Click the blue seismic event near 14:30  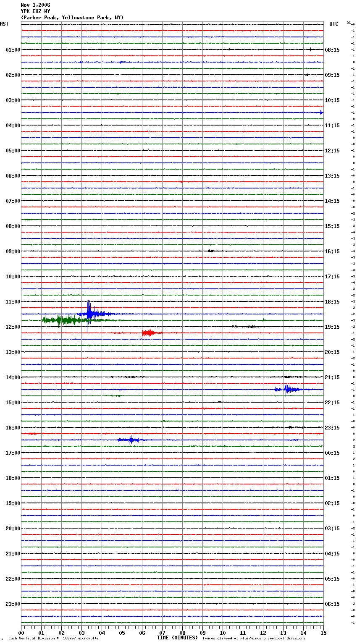(290, 390)
